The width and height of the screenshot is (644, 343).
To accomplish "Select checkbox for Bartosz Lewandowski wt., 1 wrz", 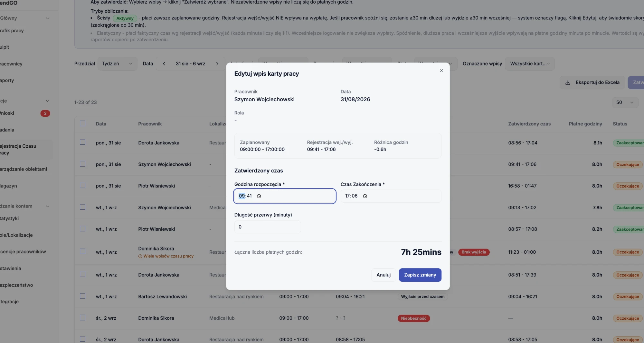I will [x=83, y=296].
